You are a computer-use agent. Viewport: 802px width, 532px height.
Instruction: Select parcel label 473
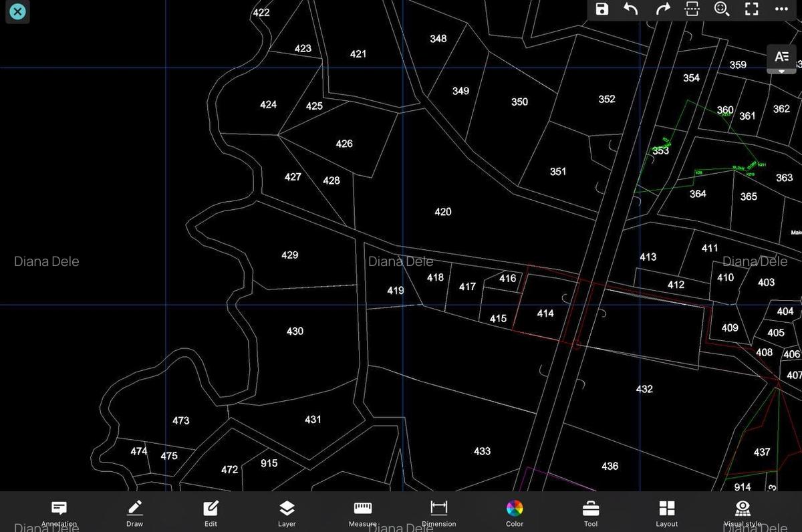[181, 421]
